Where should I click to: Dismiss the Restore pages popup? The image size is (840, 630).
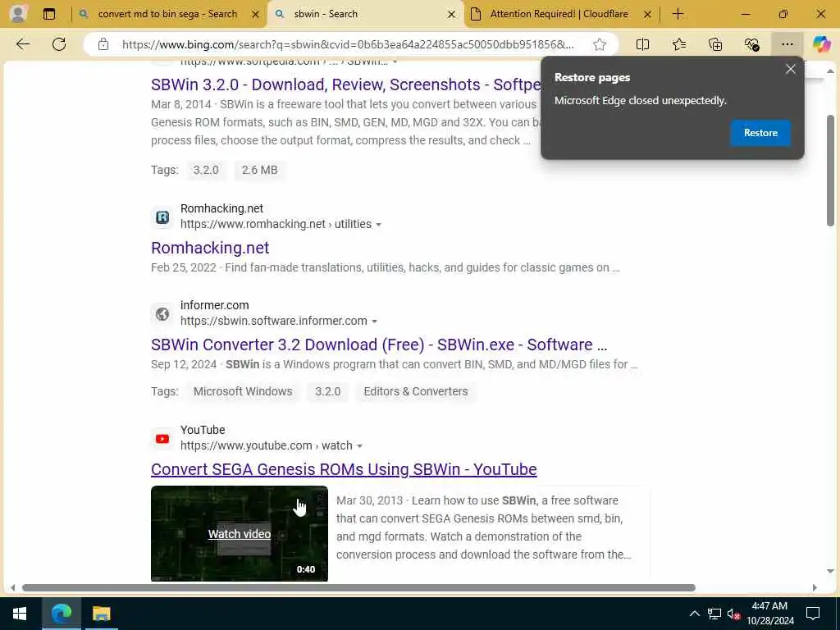pyautogui.click(x=790, y=69)
